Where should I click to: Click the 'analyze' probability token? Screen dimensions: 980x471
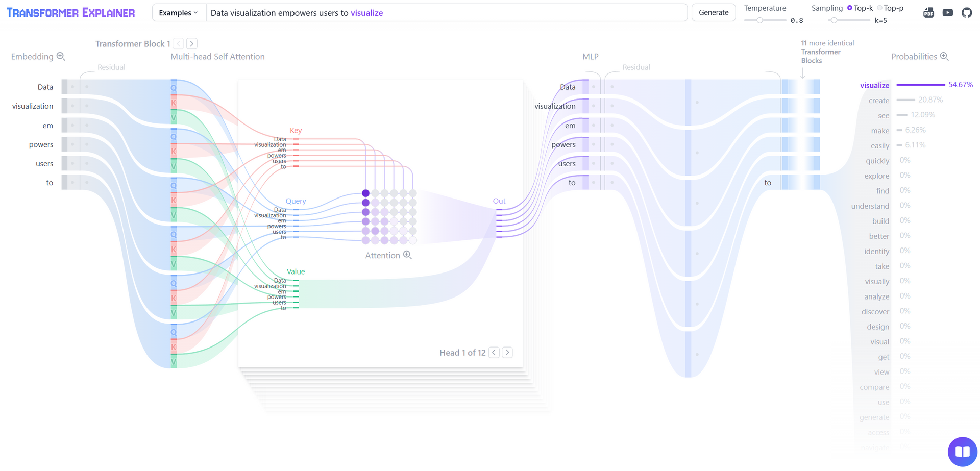(877, 296)
